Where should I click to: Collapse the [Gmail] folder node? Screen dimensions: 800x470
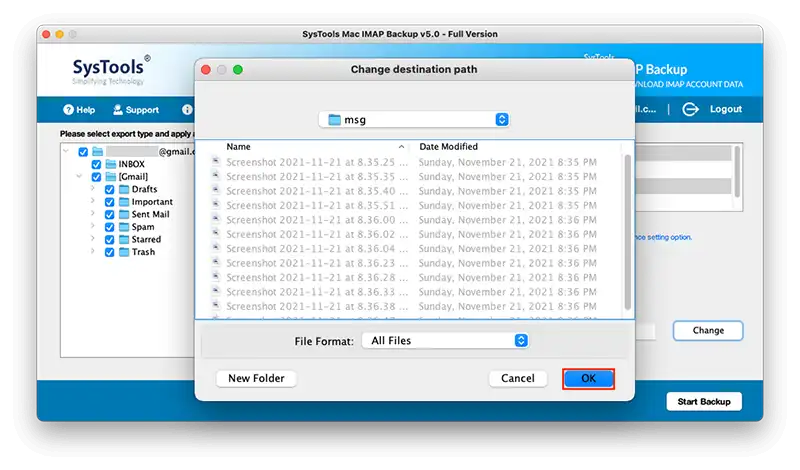pos(79,177)
